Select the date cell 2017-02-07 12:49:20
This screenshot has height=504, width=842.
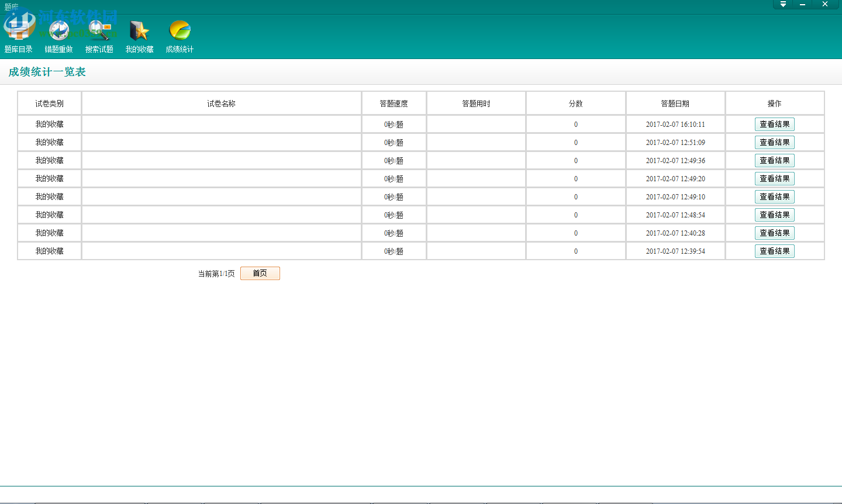[675, 179]
